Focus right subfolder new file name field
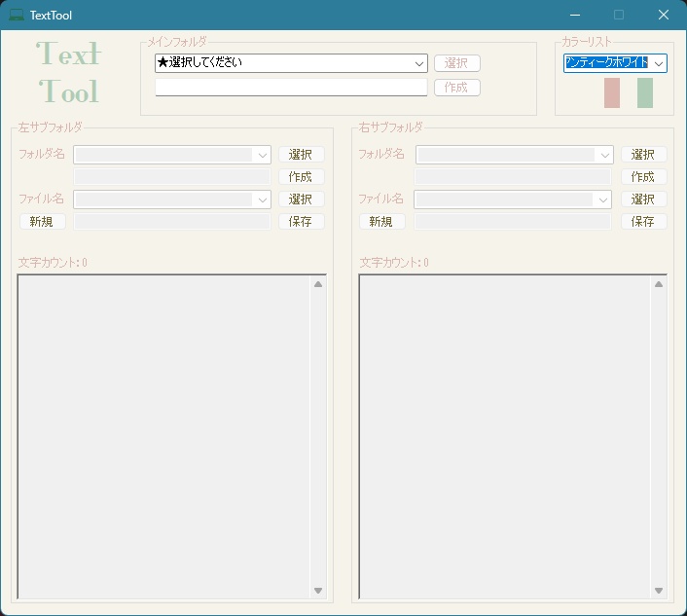 [513, 222]
